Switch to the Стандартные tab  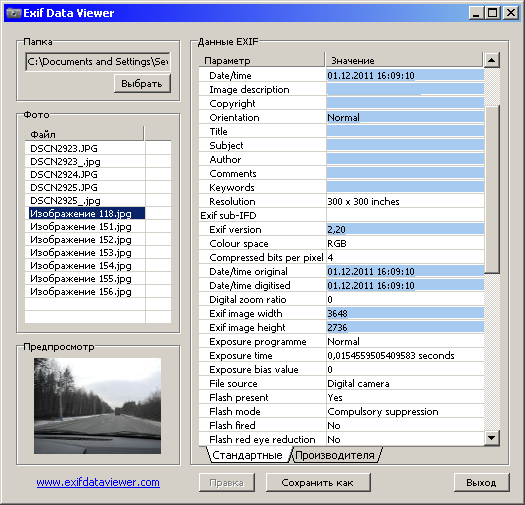[x=247, y=455]
